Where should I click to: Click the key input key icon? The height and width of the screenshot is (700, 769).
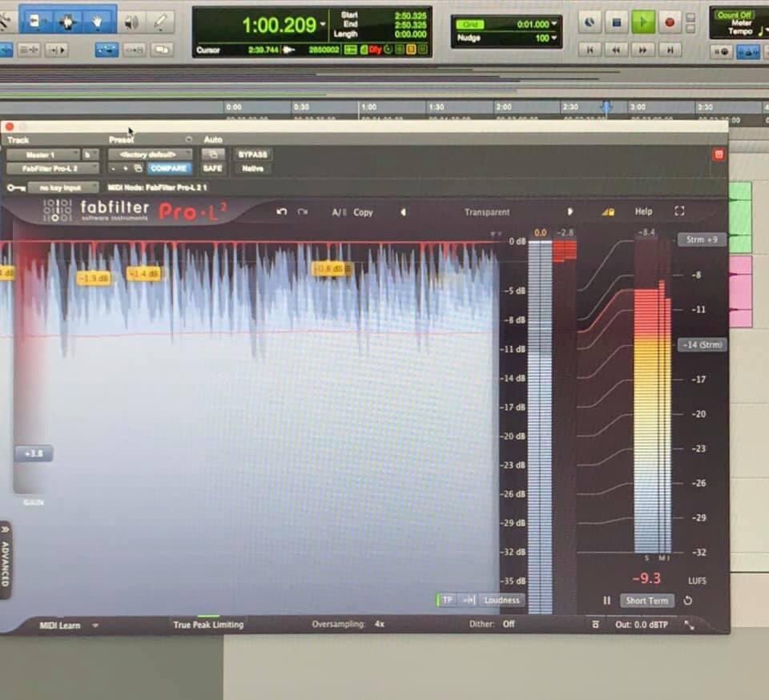pyautogui.click(x=16, y=187)
